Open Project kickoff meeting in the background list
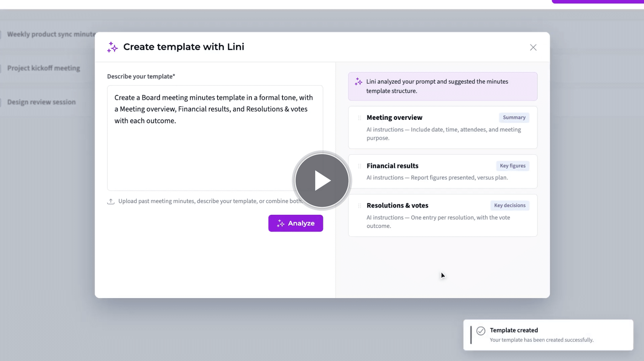Image resolution: width=644 pixels, height=361 pixels. [x=44, y=68]
